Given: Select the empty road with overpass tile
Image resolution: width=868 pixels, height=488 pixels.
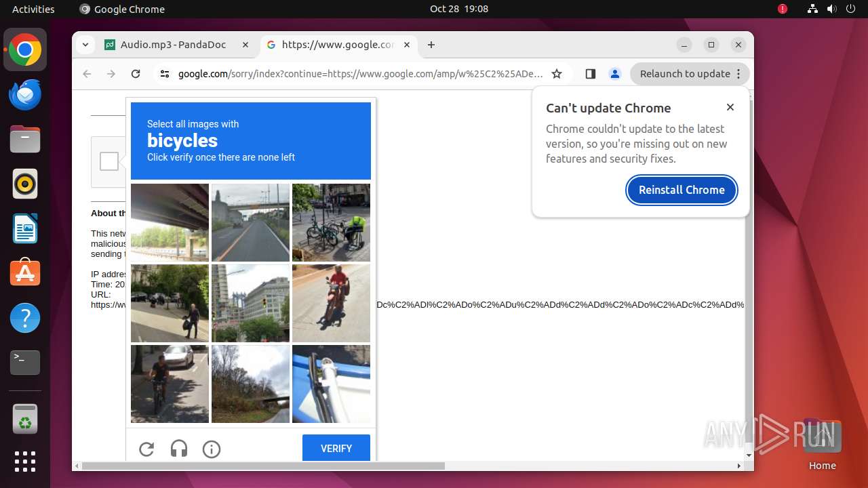Looking at the screenshot, I should pyautogui.click(x=250, y=222).
